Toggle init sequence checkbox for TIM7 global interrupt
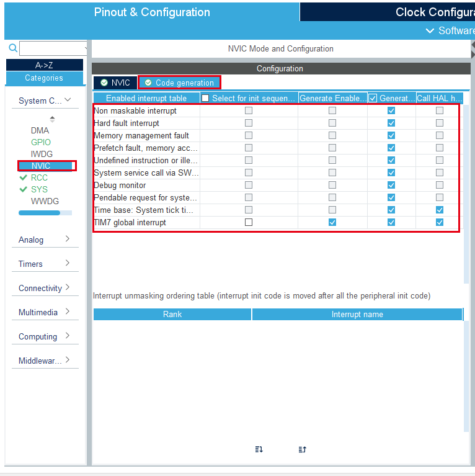Viewport: 475px width, 476px height. [x=249, y=222]
